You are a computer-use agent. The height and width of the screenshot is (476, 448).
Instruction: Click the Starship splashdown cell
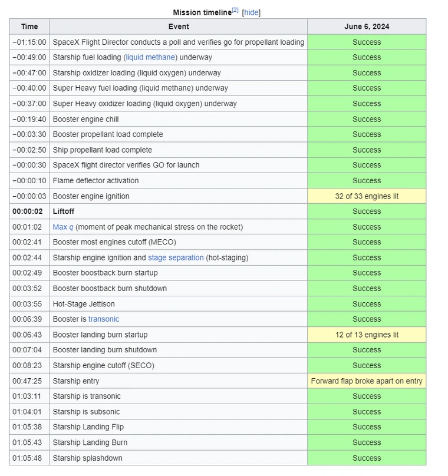(x=178, y=458)
